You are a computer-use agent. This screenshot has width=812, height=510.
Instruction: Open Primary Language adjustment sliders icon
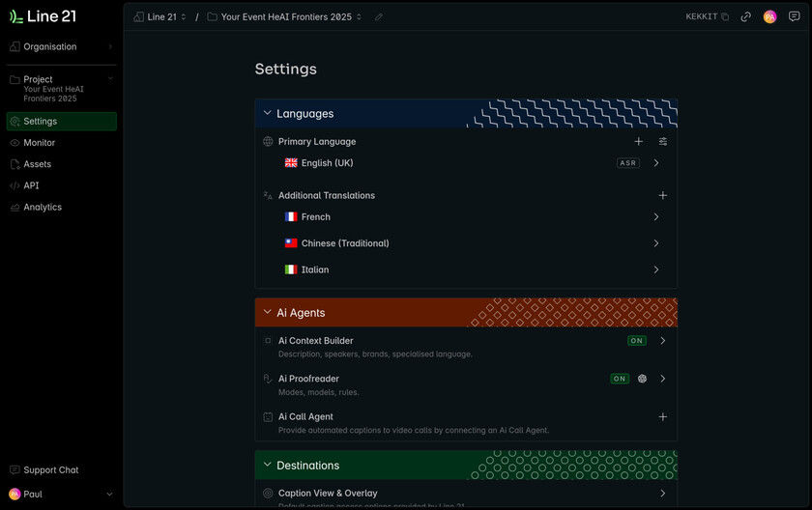(663, 142)
